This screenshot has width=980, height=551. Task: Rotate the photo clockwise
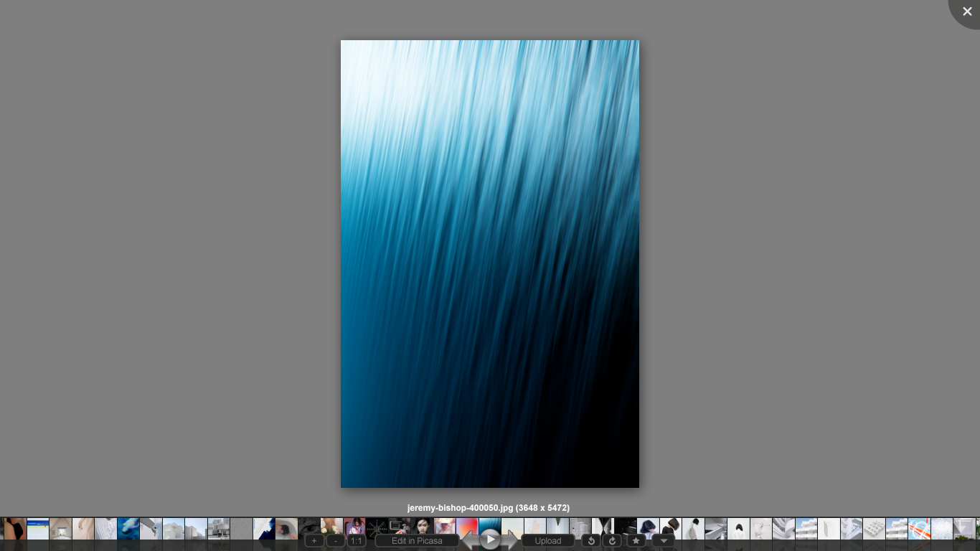click(x=613, y=540)
